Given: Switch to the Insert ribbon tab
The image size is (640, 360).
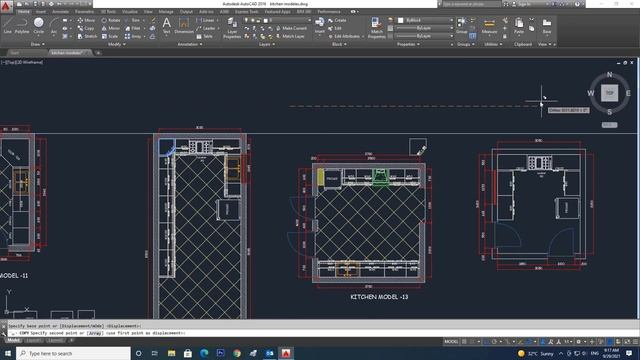Looking at the screenshot, I should 41,12.
